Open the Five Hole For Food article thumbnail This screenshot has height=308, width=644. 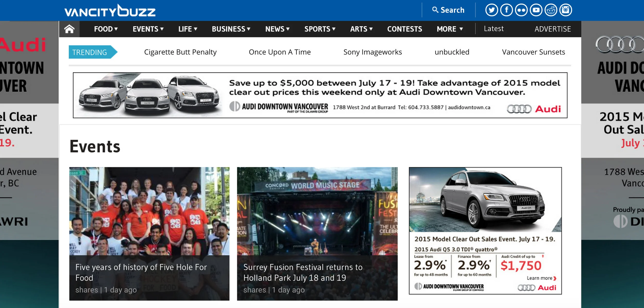pos(149,211)
